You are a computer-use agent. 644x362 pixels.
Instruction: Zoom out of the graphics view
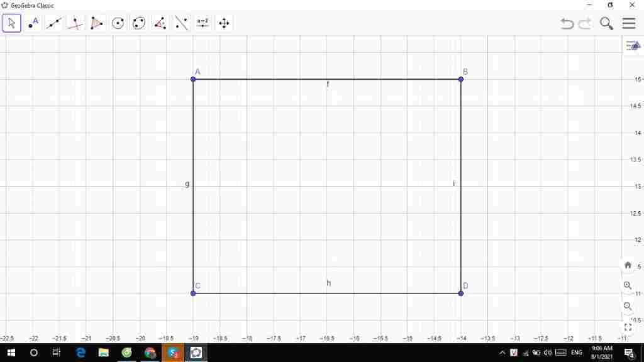(x=628, y=306)
